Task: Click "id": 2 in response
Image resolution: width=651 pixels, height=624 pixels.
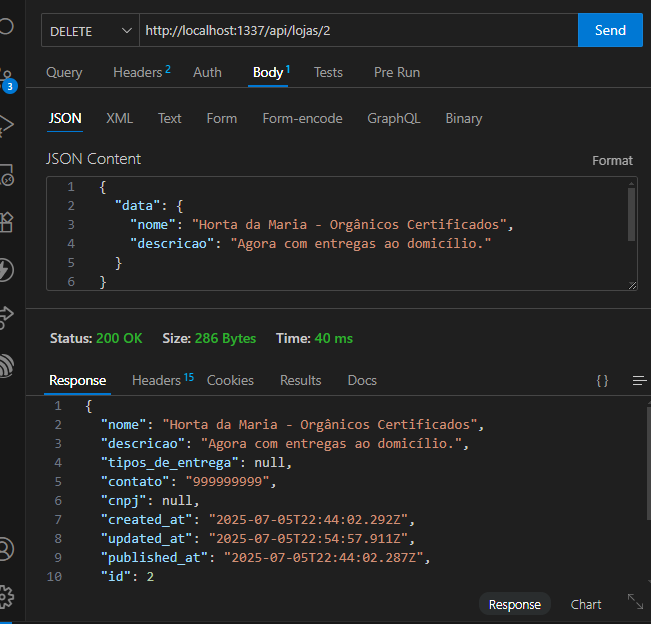Action: point(127,577)
